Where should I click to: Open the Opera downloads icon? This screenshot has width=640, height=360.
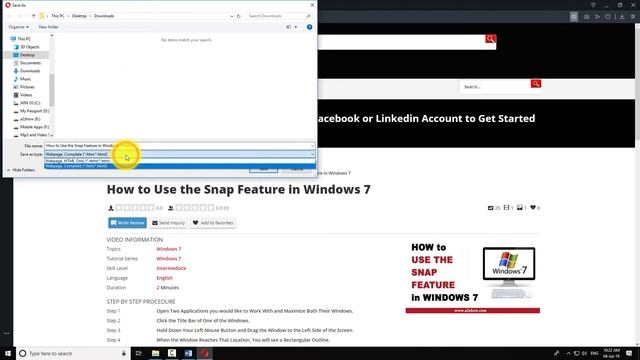pos(622,17)
